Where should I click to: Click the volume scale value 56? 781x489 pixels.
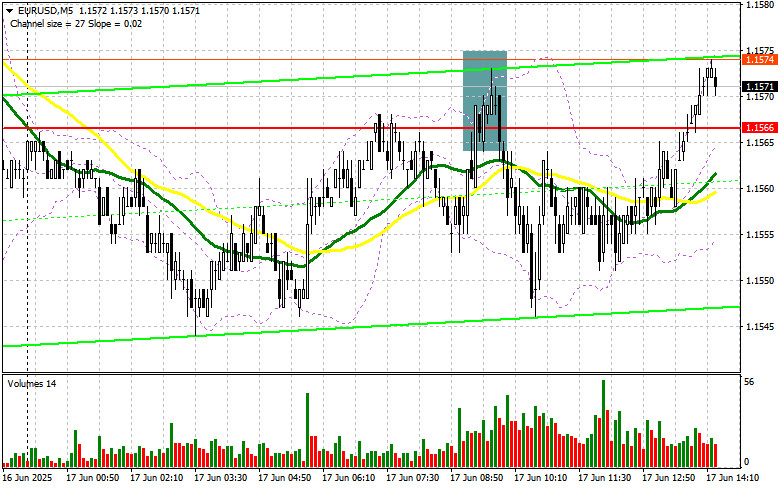click(x=749, y=382)
